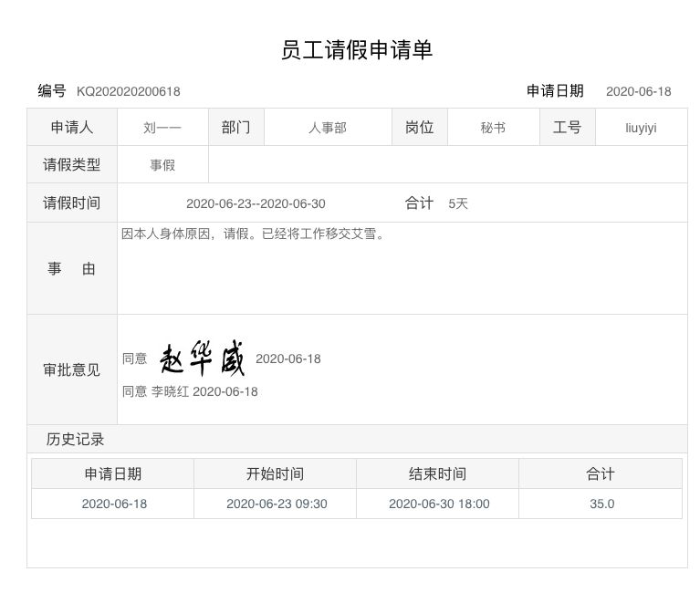Click the history end time 2020-06-30 18:00
Screen dimensions: 700x603
pos(439,504)
